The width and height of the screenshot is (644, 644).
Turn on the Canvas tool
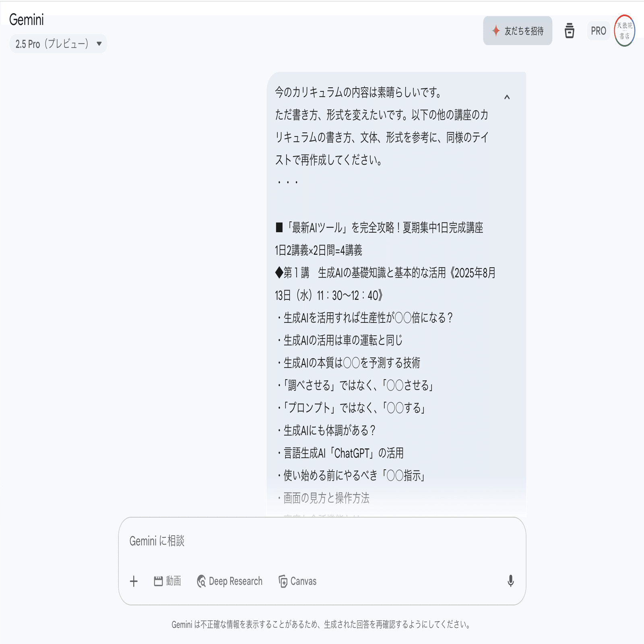click(297, 581)
